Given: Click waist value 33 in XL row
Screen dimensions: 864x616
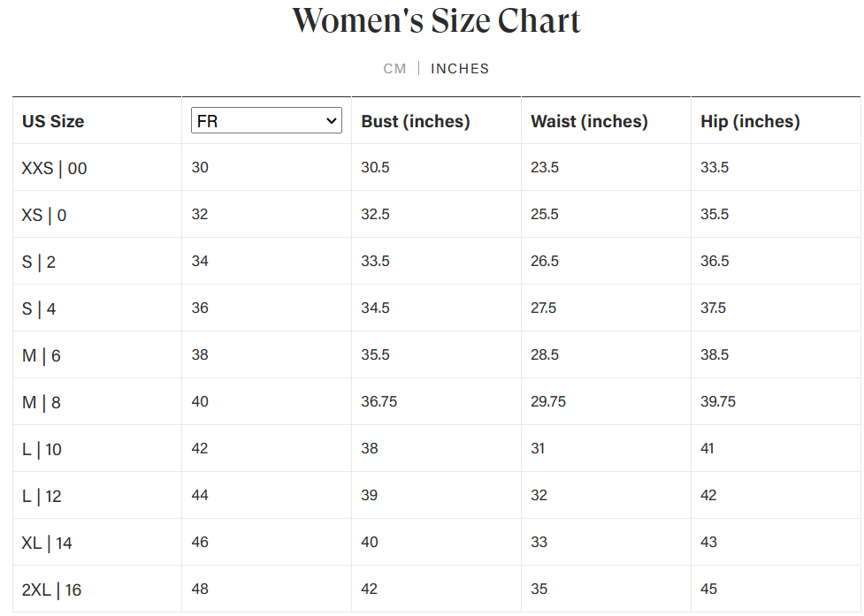Looking at the screenshot, I should 539,541.
